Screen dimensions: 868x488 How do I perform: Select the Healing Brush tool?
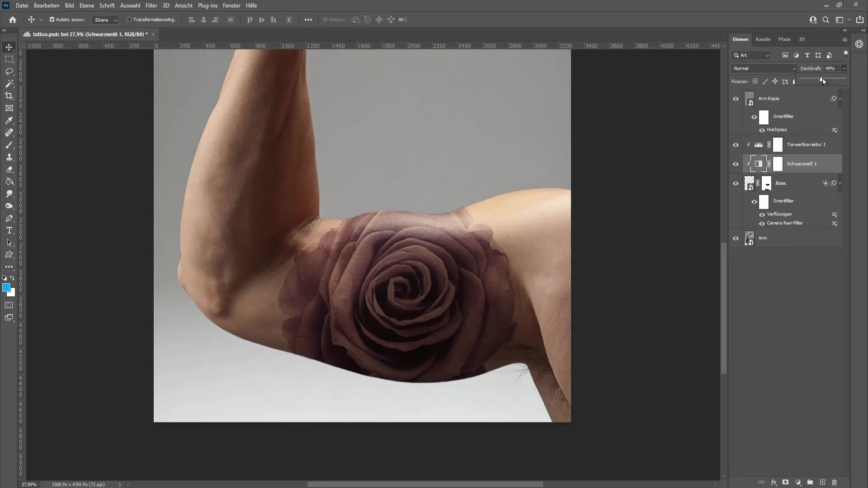[x=9, y=132]
